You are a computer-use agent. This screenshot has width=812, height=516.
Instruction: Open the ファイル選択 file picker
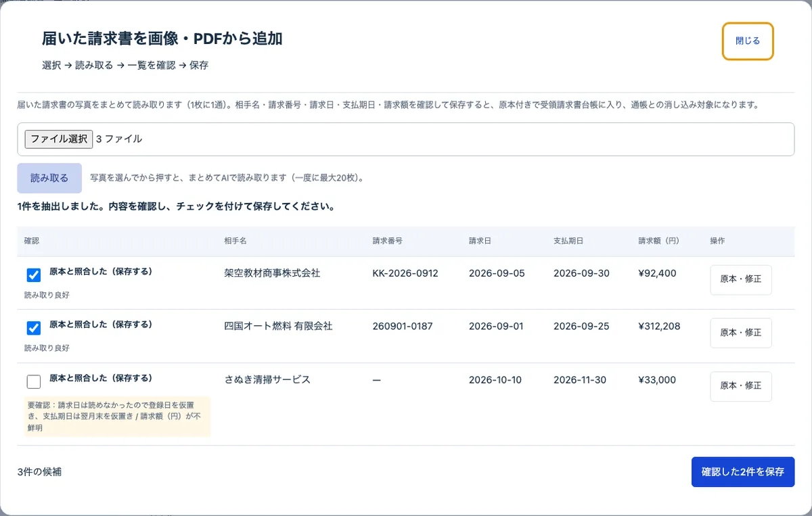58,139
